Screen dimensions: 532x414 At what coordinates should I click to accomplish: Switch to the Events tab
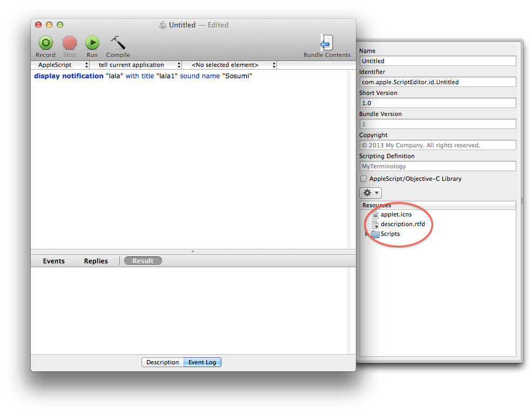point(53,261)
